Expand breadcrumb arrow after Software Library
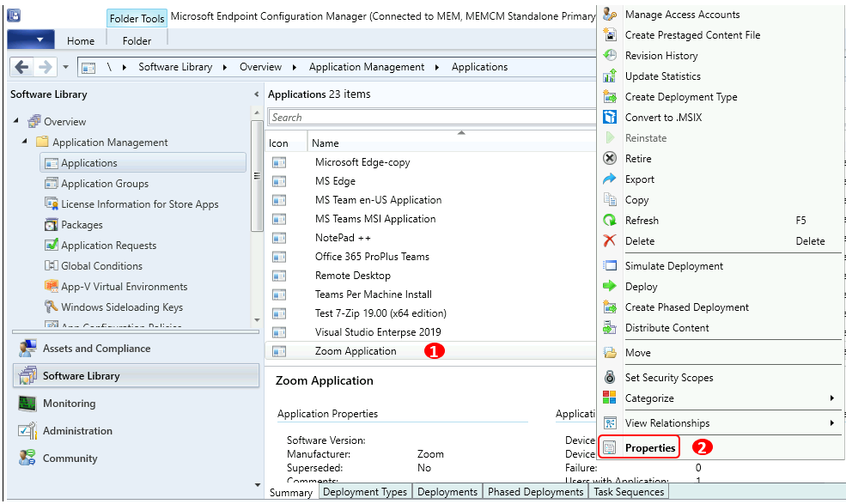The image size is (846, 504). point(225,67)
